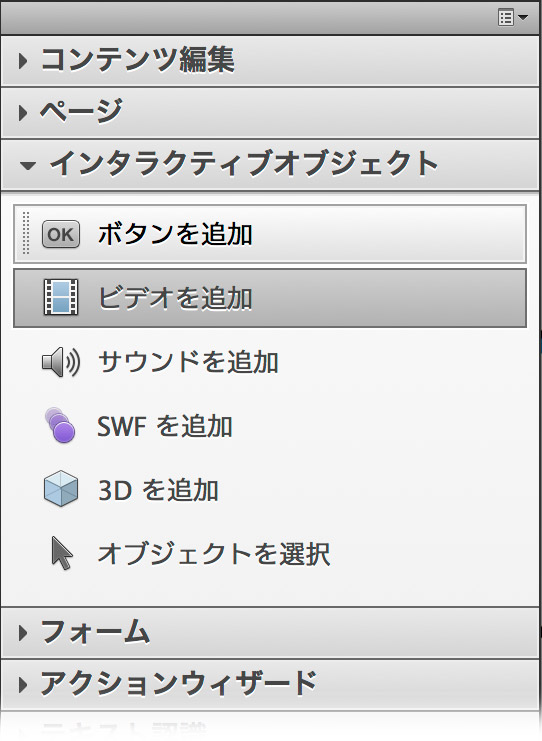The height and width of the screenshot is (741, 542).
Task: Choose SWF を追加 text entry
Action: click(x=164, y=426)
